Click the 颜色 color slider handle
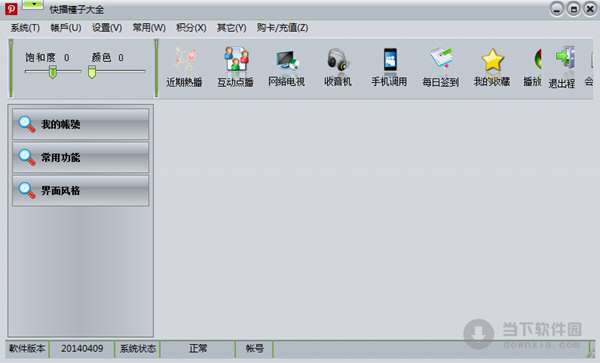600x363 pixels. point(92,72)
